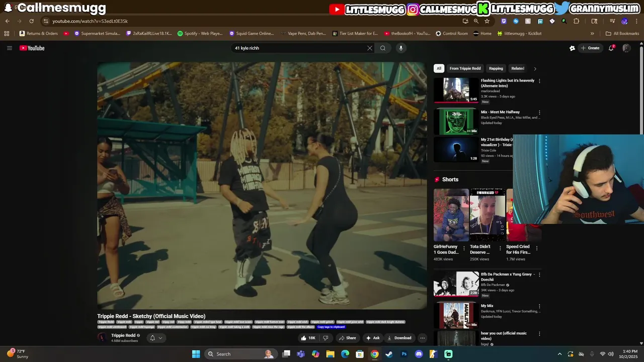
Task: Open the Chrome apps grid in bookmarks bar
Action: [7, 34]
